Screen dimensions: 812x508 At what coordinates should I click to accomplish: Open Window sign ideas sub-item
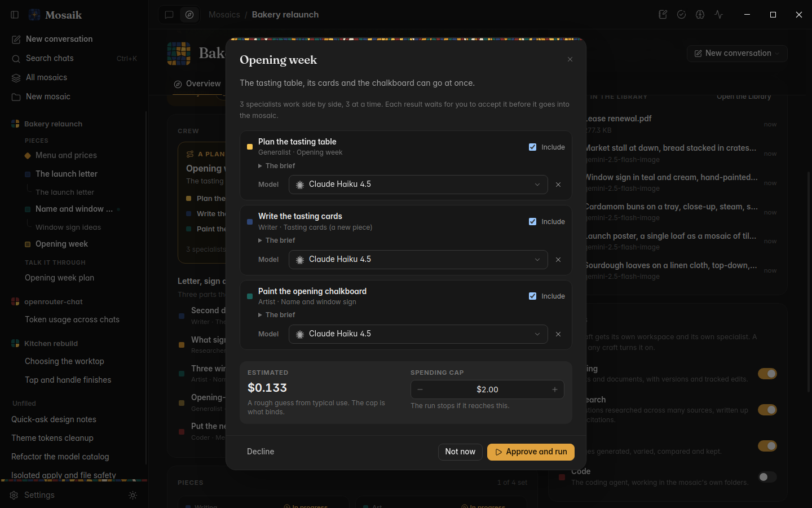tap(68, 227)
